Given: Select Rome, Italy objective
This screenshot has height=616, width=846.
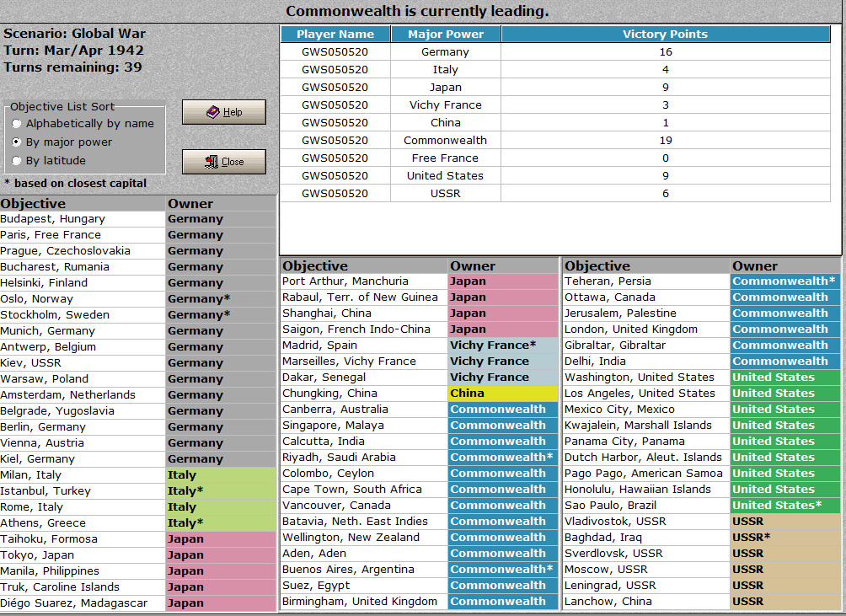Looking at the screenshot, I should coord(82,507).
